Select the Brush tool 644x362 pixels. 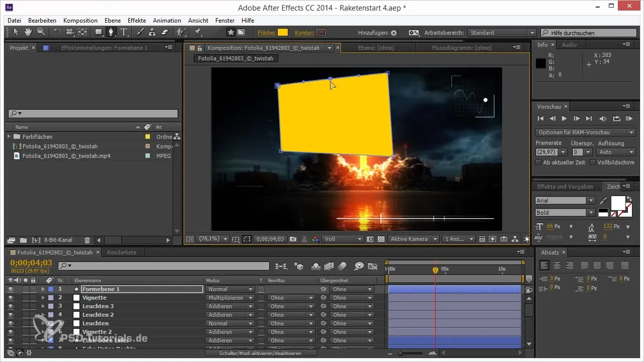(140, 32)
